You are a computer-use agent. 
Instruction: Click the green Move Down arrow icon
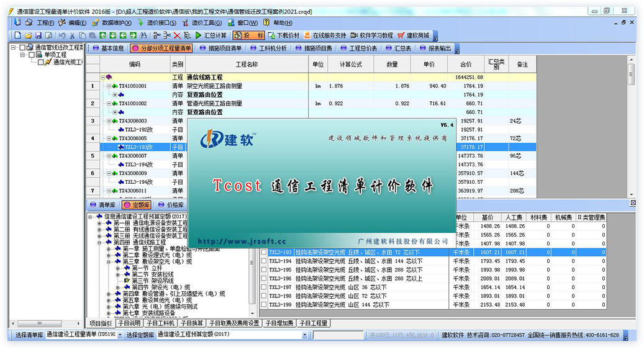pos(112,35)
